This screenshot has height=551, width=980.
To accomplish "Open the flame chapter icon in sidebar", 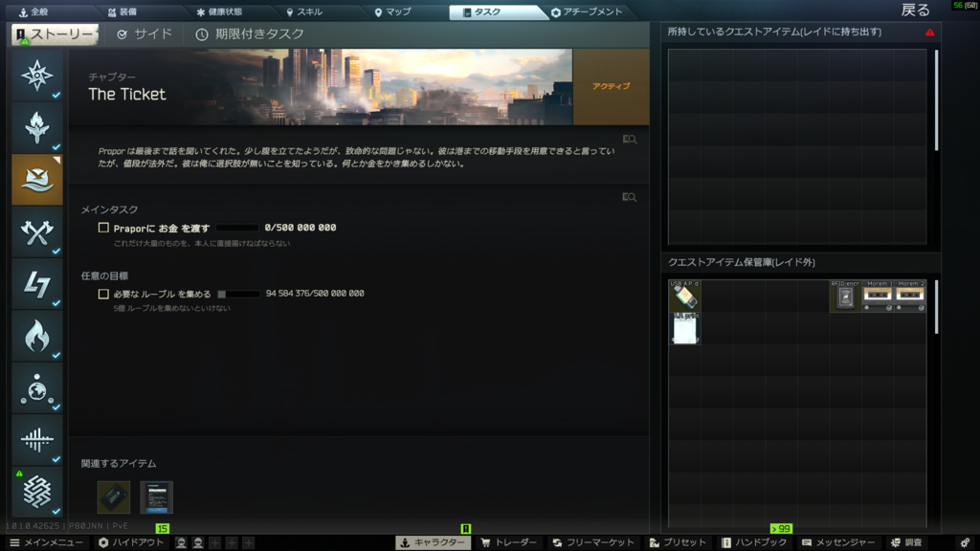I will point(37,336).
